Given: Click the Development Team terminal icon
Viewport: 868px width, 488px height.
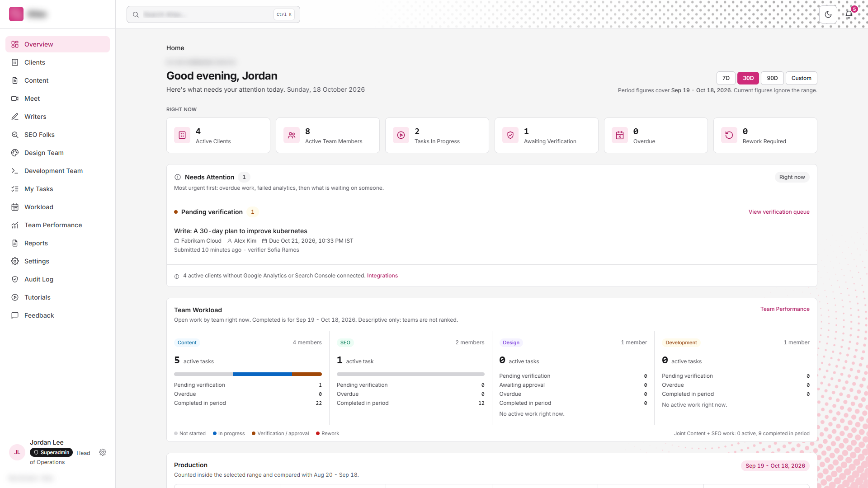Looking at the screenshot, I should click(15, 171).
